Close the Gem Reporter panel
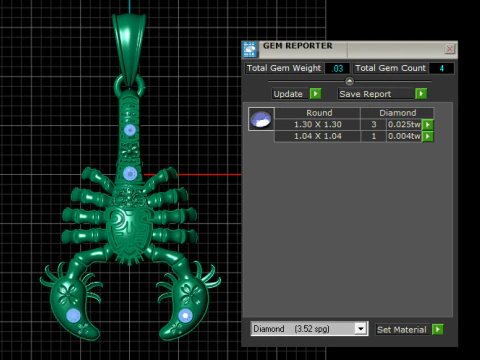This screenshot has width=480, height=360. tap(450, 49)
